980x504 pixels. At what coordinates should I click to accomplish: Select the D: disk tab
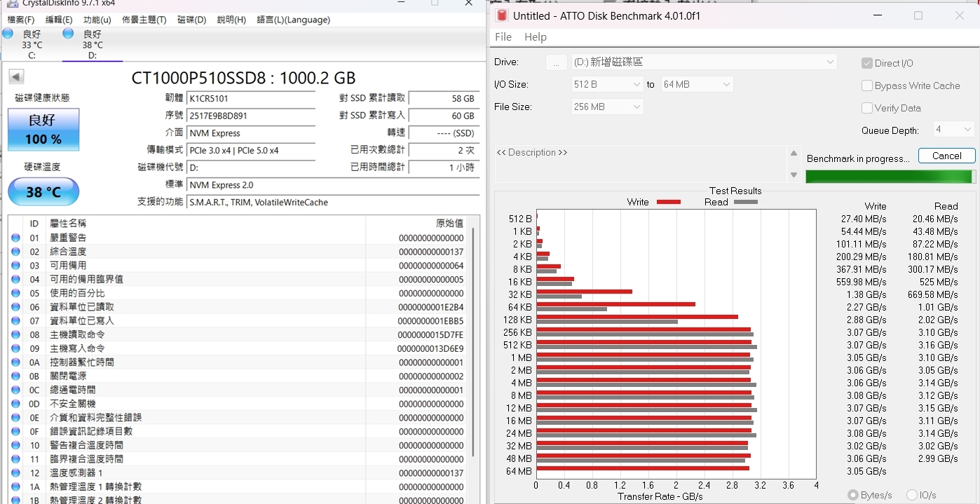(93, 44)
